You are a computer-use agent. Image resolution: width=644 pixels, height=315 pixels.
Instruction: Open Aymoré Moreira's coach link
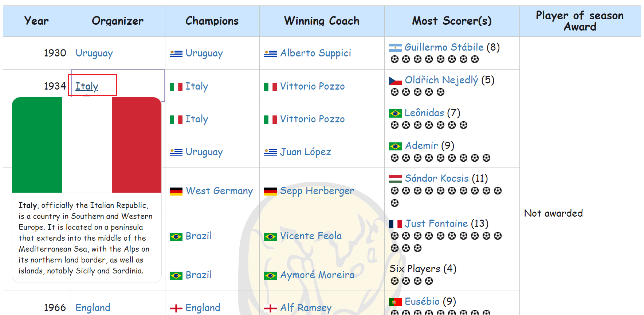tap(317, 275)
